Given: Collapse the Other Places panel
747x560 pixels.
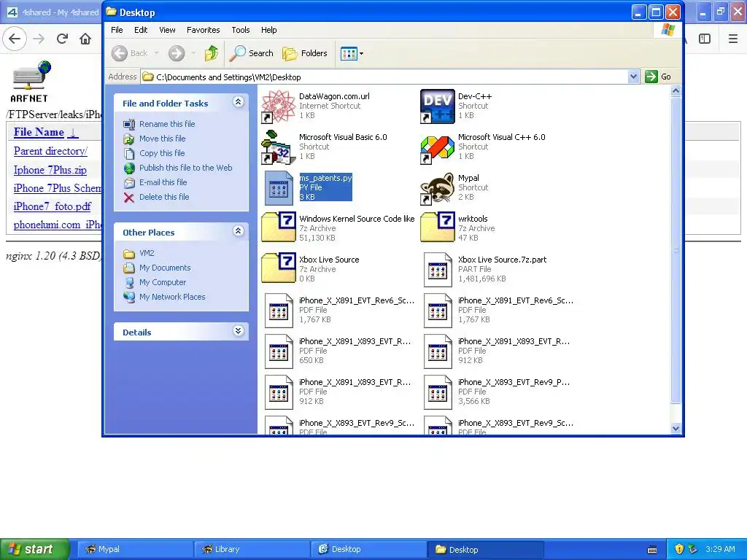Looking at the screenshot, I should (239, 231).
